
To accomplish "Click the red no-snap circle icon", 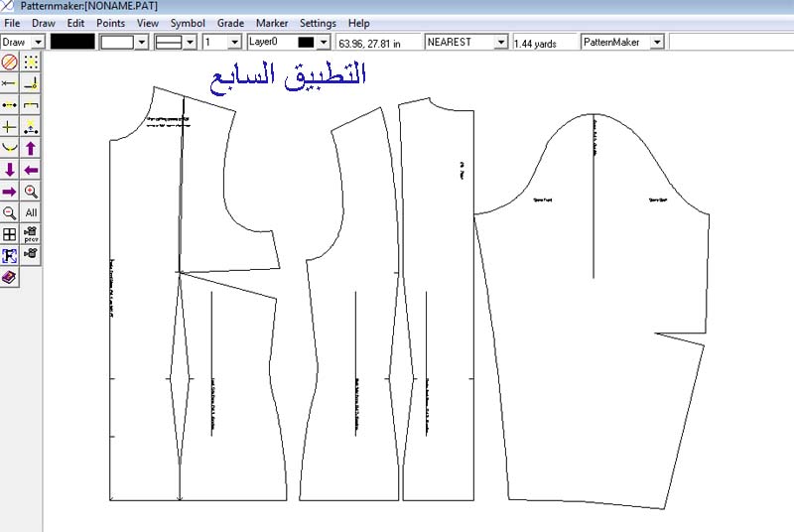I will click(x=10, y=62).
